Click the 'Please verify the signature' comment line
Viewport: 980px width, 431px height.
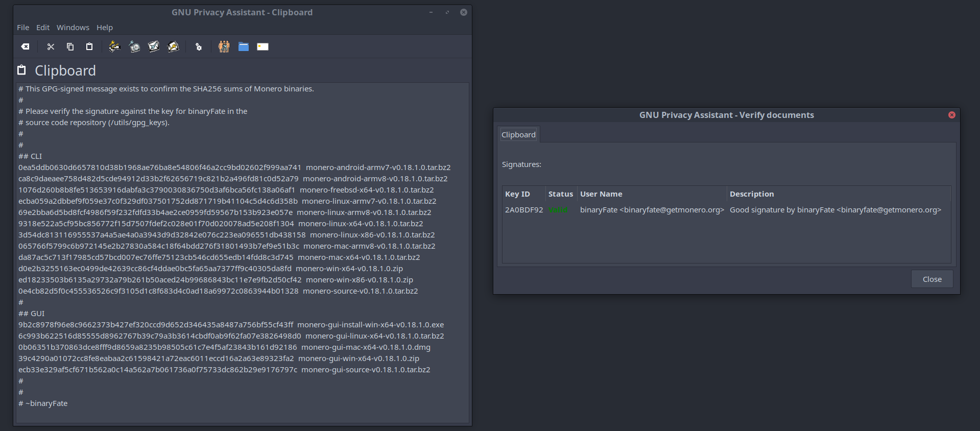133,111
